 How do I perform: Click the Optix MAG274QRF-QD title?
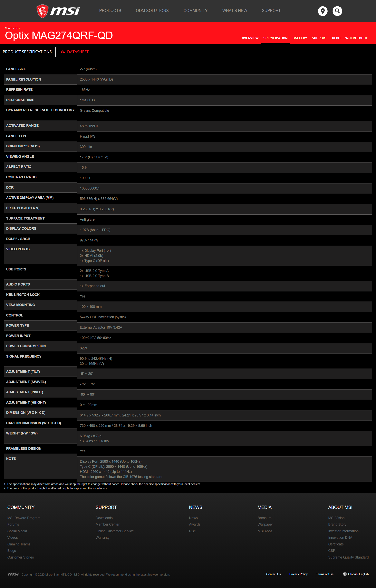[59, 35]
